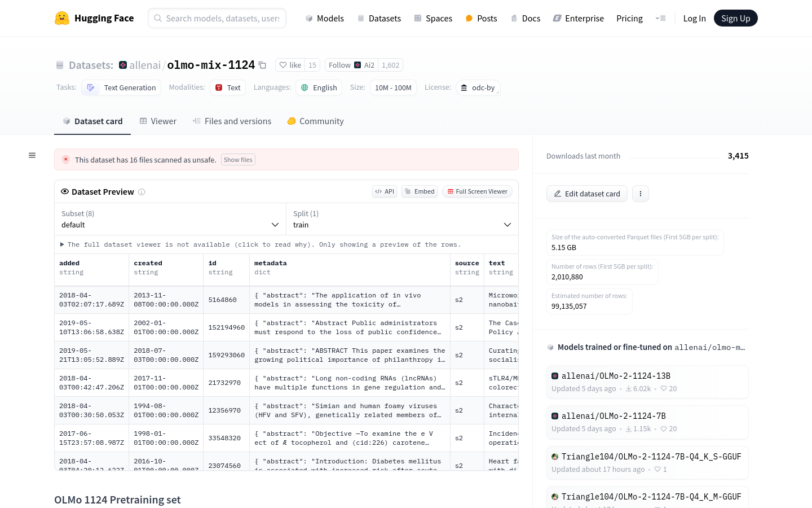Open Enterprise in top navigation

point(579,18)
